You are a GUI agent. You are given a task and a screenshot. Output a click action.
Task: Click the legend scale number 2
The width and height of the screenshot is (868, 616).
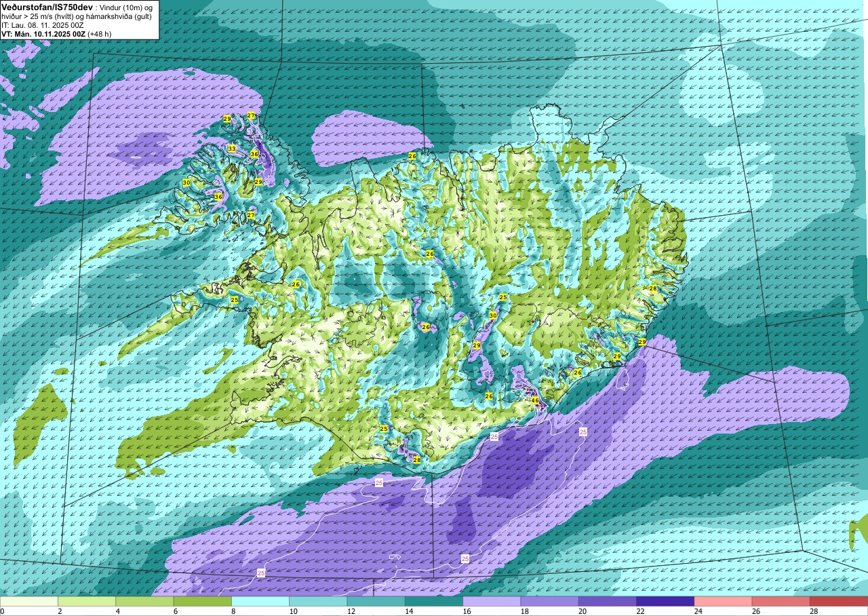[x=58, y=611]
